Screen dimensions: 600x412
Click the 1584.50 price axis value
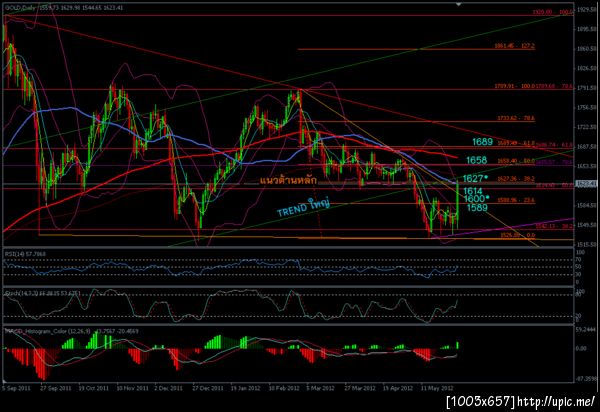(x=588, y=205)
